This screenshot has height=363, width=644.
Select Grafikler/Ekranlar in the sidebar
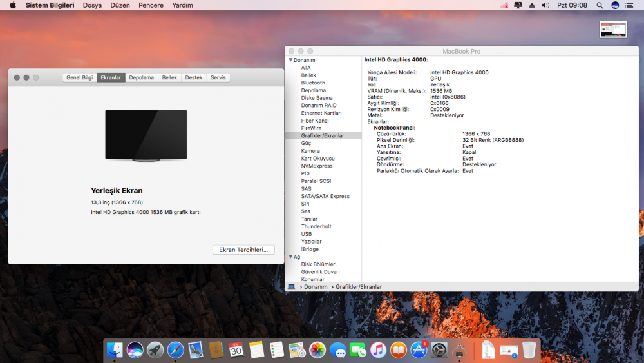(323, 135)
